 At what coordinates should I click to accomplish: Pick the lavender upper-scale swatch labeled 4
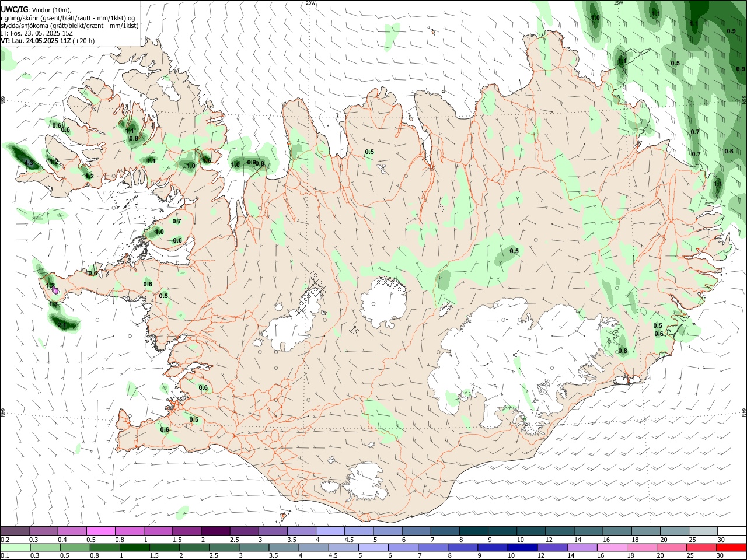pos(330,531)
